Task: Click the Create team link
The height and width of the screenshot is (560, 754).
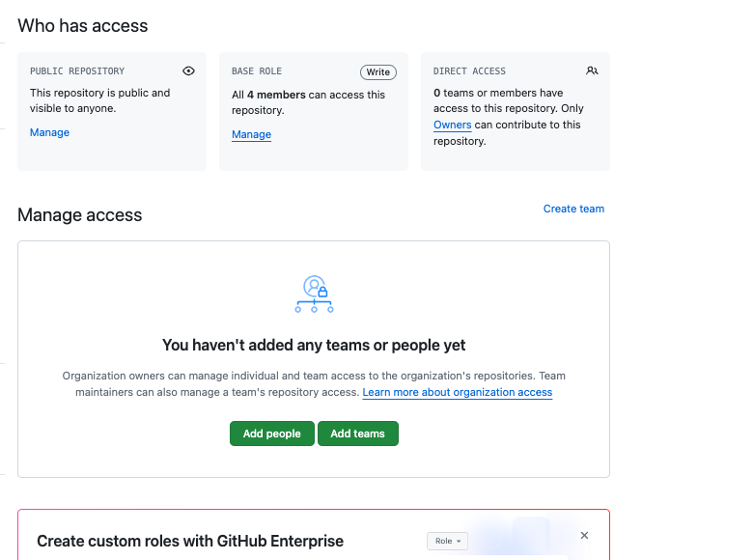Action: tap(573, 209)
